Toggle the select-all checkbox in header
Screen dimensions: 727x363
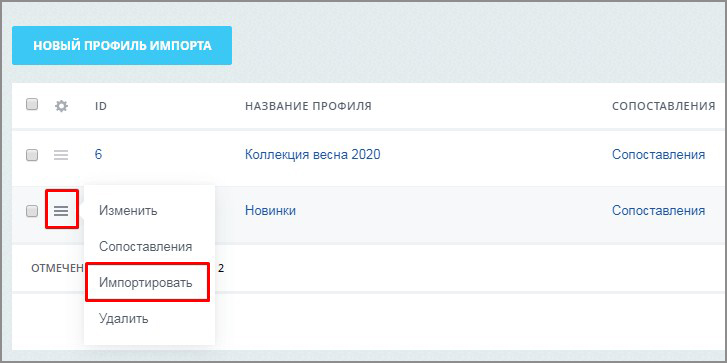pos(32,105)
